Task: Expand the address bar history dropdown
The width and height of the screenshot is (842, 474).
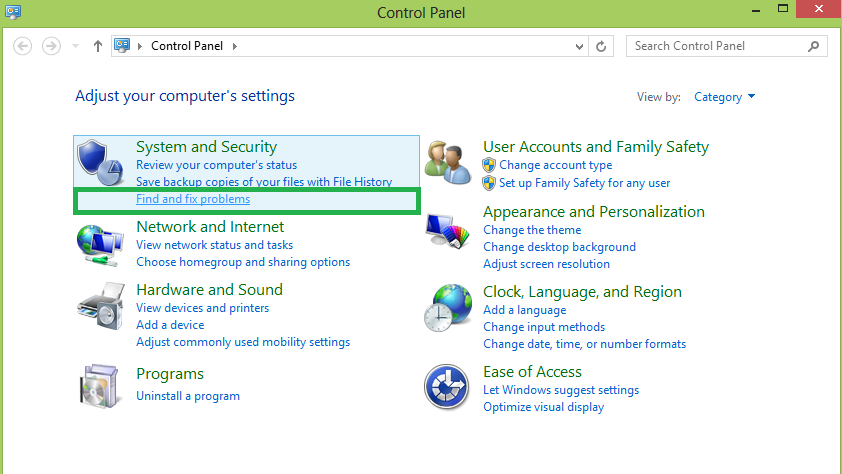Action: click(579, 47)
